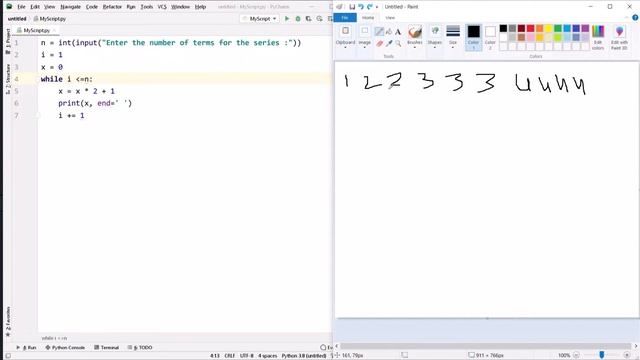The image size is (640, 360).
Task: Zoom in with plus button in Paint
Action: 627,356
